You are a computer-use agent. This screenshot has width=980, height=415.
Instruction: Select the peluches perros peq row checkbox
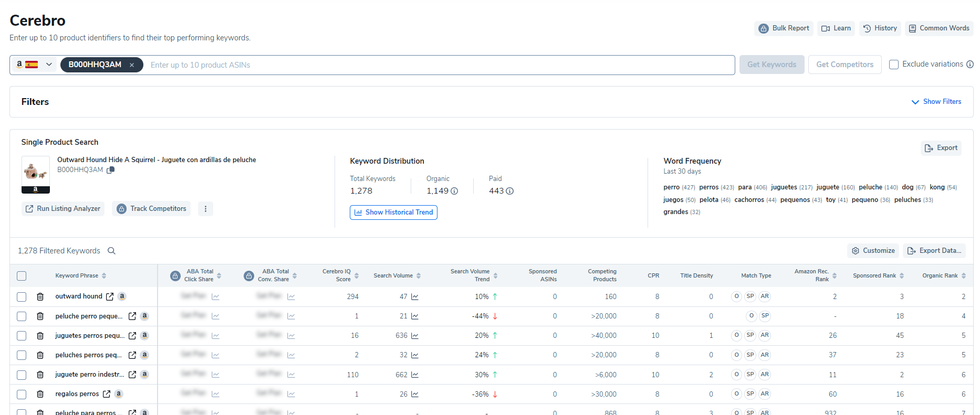[22, 355]
